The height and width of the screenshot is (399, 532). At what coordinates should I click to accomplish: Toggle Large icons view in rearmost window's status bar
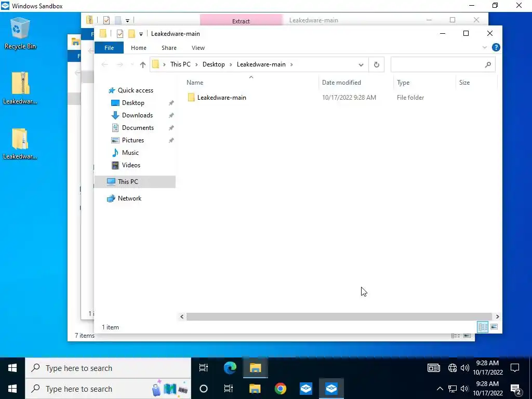467,336
